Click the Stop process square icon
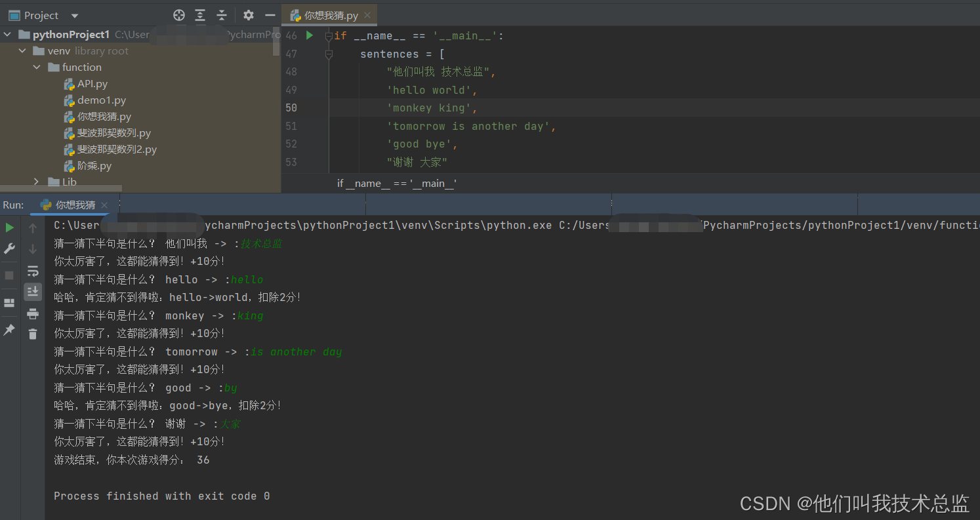This screenshot has width=980, height=520. 9,275
